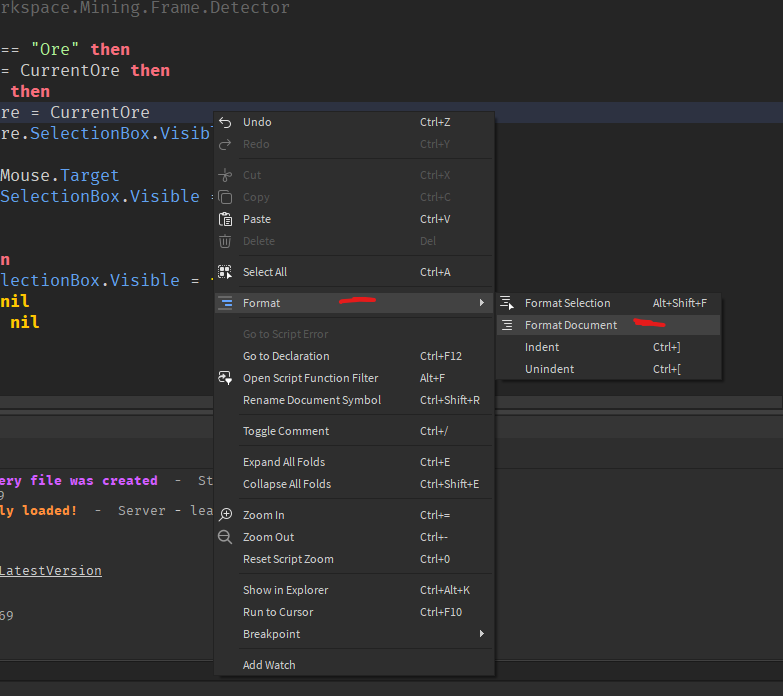Click the Format menu icon
The width and height of the screenshot is (783, 696).
pos(225,303)
